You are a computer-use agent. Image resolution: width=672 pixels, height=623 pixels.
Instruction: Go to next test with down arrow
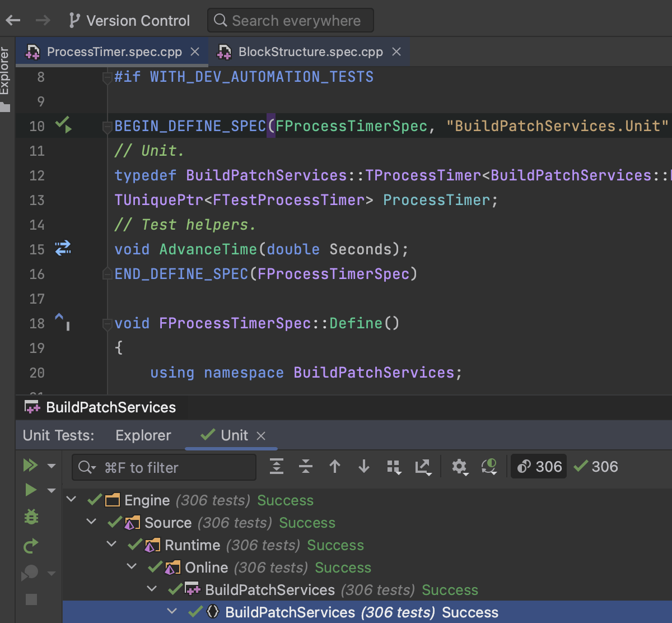(364, 467)
